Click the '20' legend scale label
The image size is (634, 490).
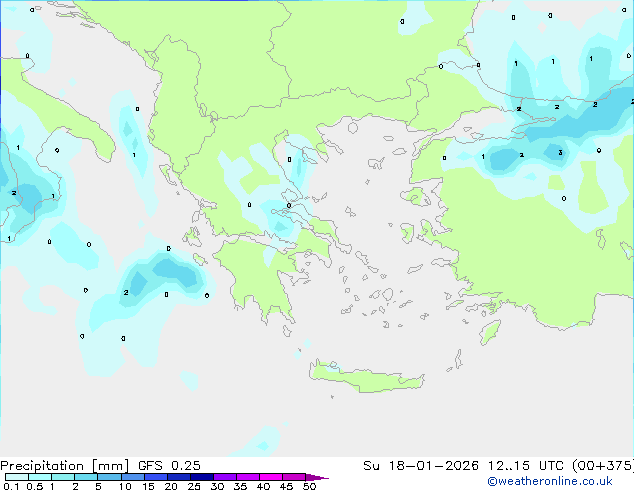pyautogui.click(x=171, y=486)
